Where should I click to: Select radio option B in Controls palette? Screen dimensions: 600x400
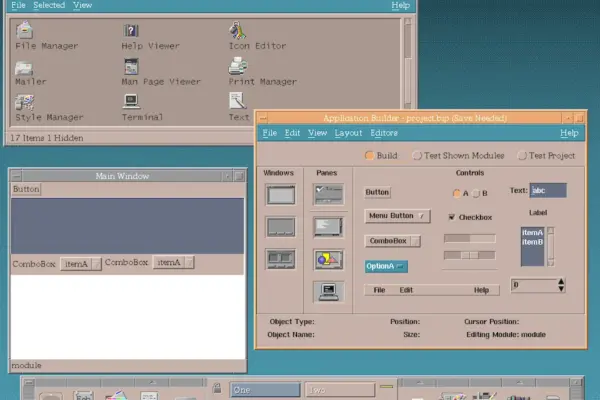pos(476,193)
